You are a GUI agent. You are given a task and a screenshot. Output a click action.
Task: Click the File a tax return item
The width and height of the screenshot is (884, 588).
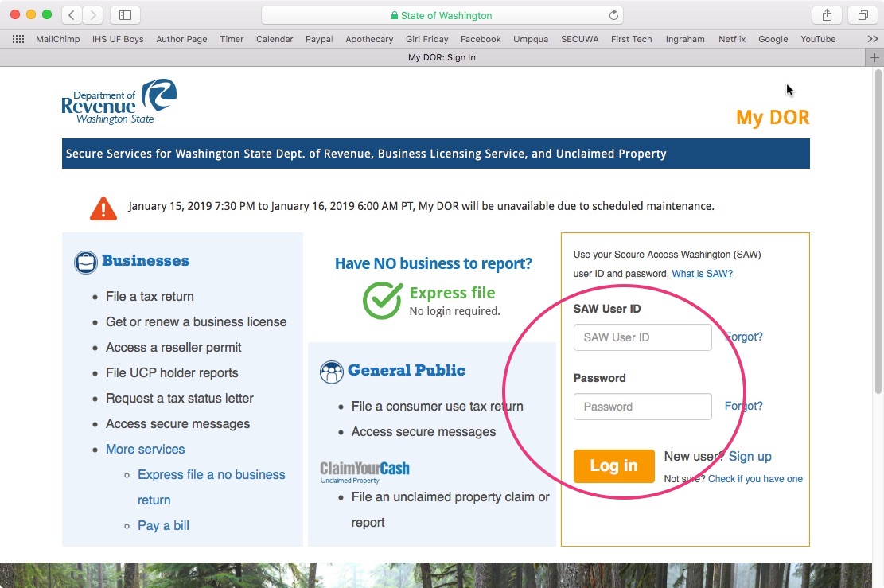click(150, 297)
